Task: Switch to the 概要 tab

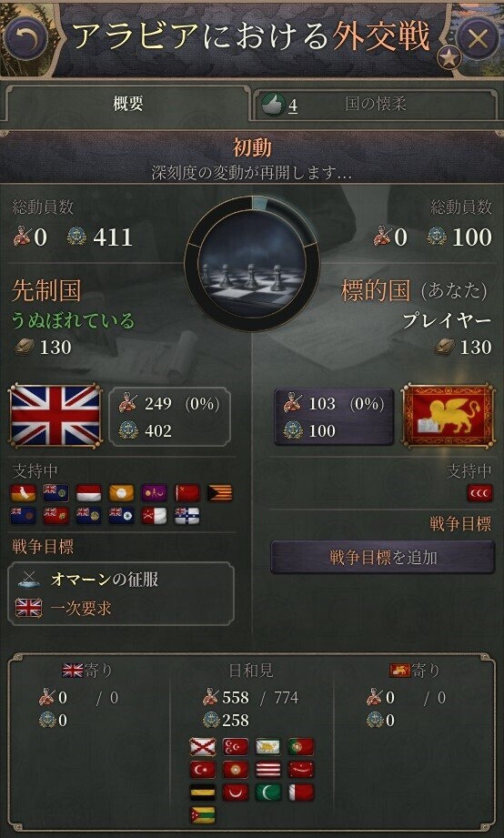Action: pyautogui.click(x=127, y=104)
